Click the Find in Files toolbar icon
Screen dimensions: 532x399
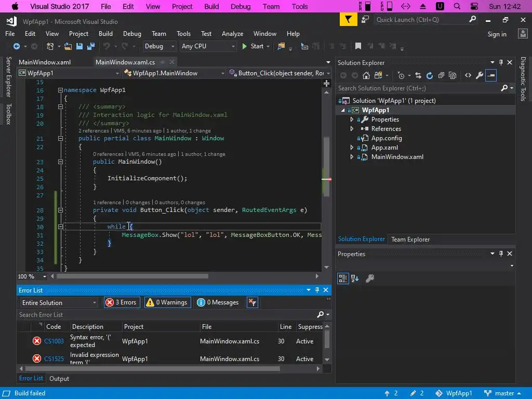tap(281, 46)
